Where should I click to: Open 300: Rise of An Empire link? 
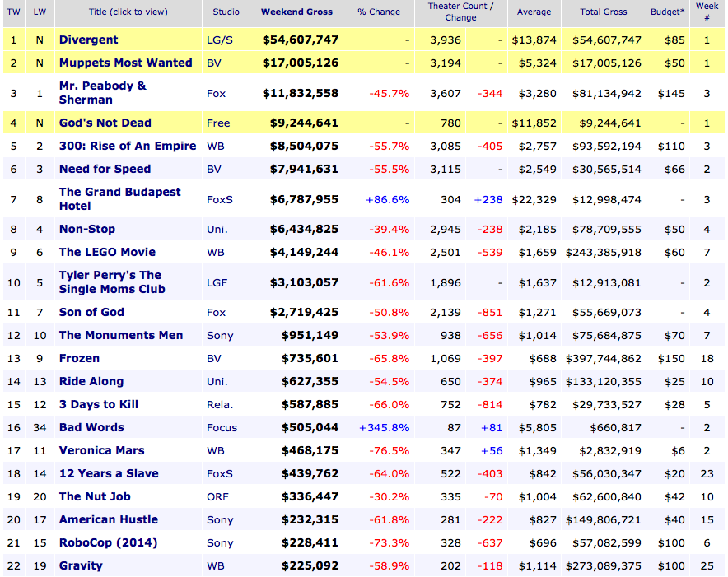tap(128, 147)
